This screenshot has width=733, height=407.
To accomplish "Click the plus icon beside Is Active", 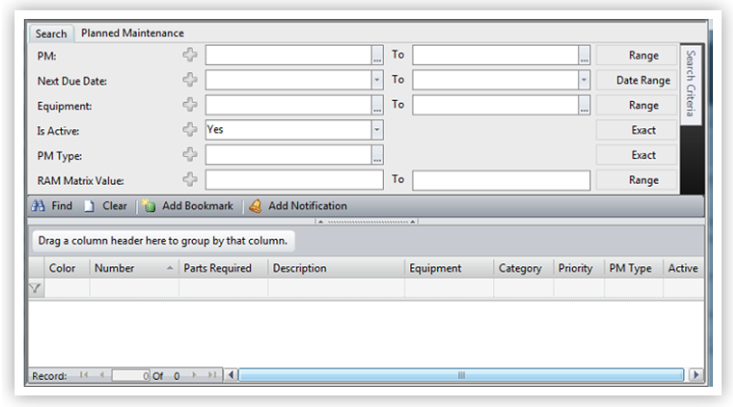I will (x=190, y=130).
